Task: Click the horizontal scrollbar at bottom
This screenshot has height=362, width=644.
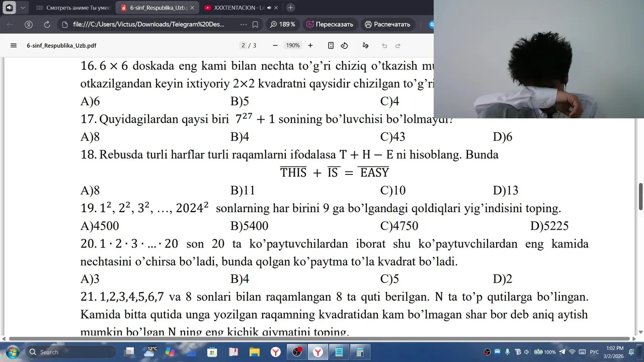Action: [x=319, y=338]
